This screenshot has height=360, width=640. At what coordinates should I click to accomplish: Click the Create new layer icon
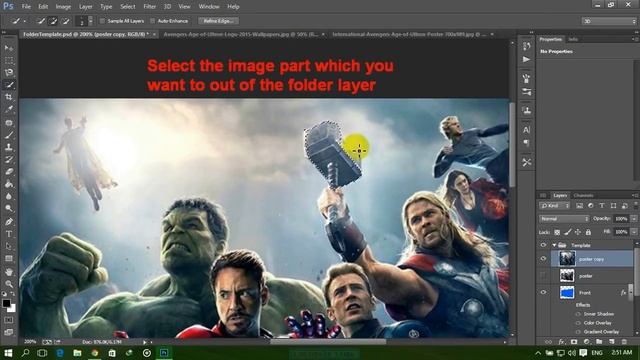[x=611, y=342]
